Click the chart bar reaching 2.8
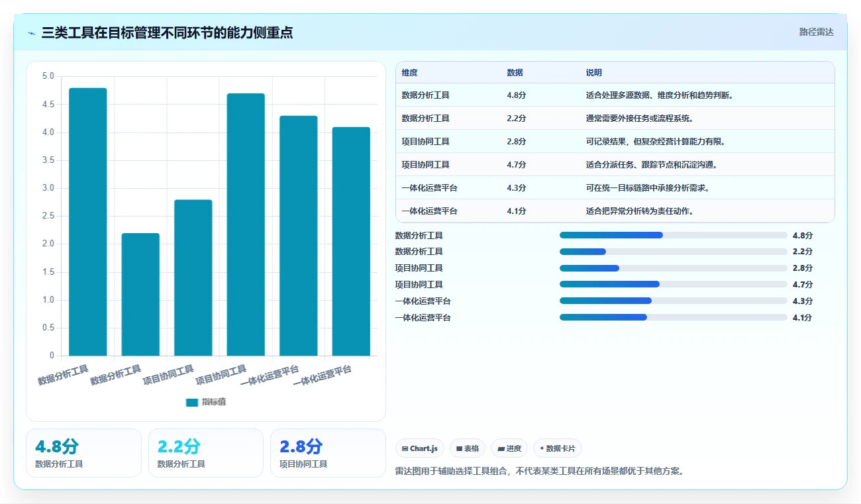This screenshot has width=861, height=504. (x=193, y=277)
